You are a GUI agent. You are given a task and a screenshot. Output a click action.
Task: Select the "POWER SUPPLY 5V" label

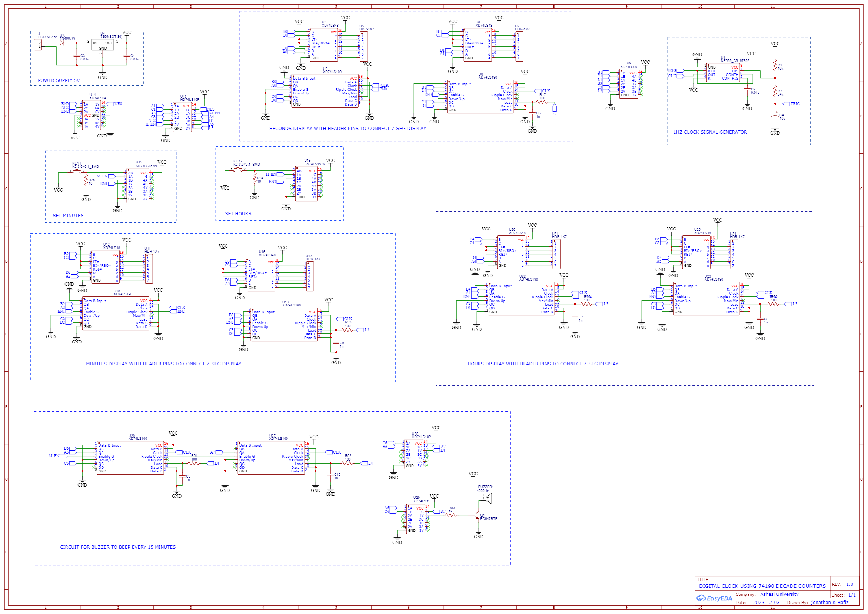pyautogui.click(x=59, y=80)
